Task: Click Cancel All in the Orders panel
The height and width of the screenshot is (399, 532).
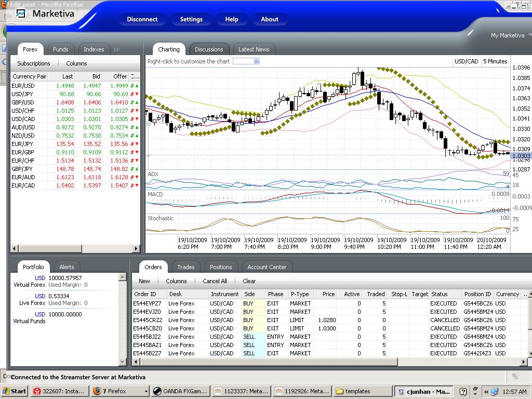Action: (x=215, y=281)
